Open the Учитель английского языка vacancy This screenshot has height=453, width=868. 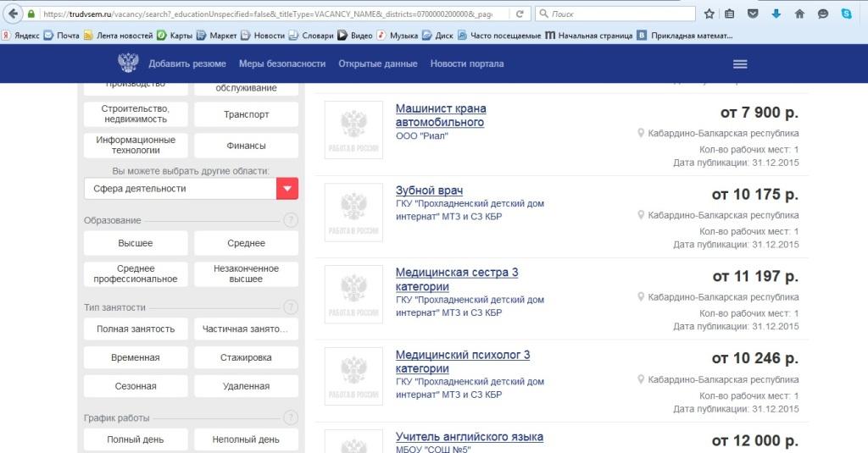[x=470, y=436]
